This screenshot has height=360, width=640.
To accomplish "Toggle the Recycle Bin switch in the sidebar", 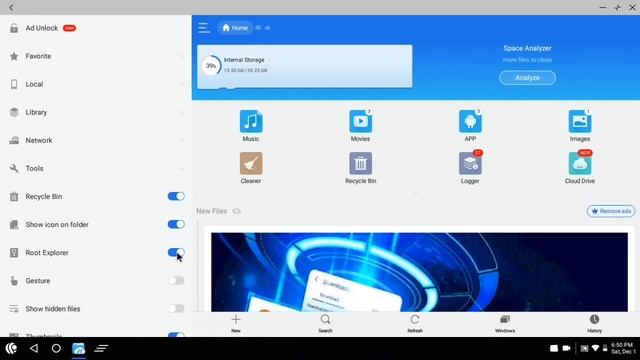I will 176,196.
